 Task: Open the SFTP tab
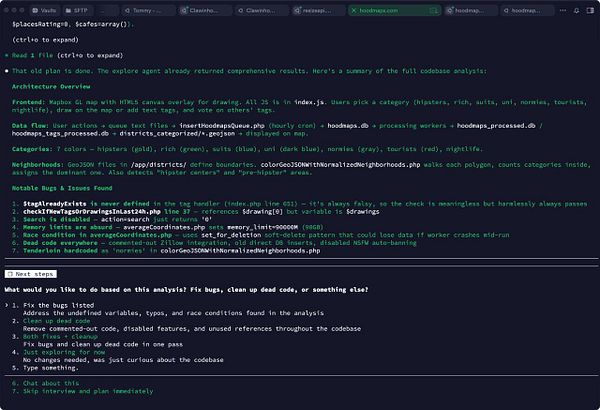point(77,11)
